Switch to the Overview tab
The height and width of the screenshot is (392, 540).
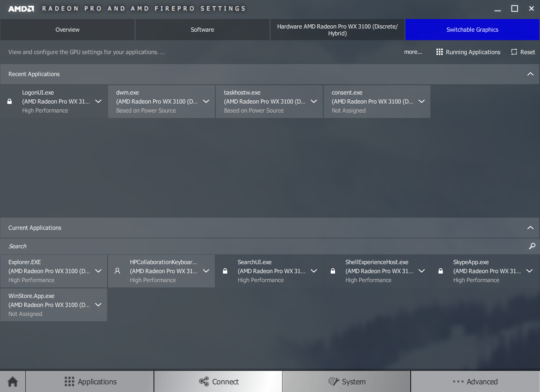tap(67, 30)
